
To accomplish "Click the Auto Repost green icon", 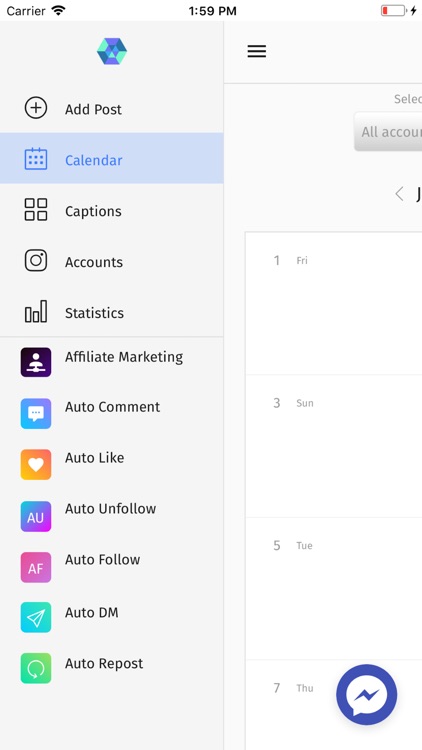I will point(36,668).
